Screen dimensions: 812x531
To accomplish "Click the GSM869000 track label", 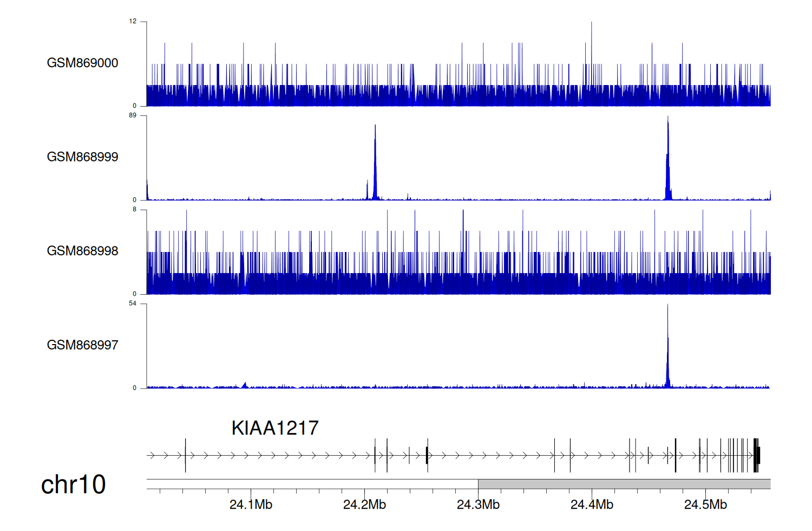I will (x=82, y=63).
